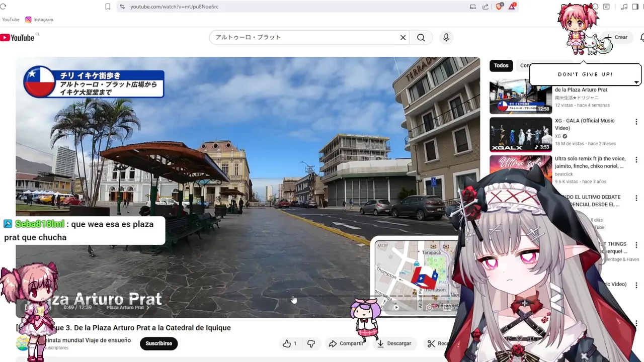Click the XG channel name

(557, 136)
